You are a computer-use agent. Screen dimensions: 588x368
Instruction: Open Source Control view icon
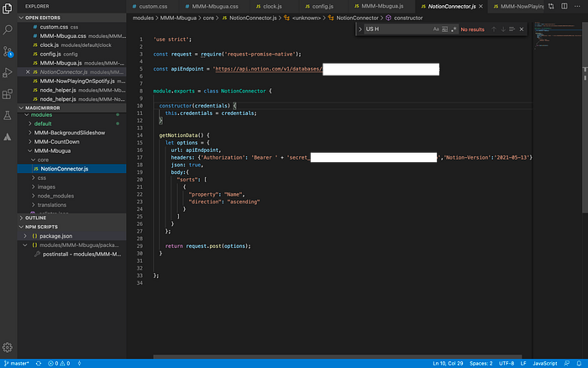[x=8, y=51]
